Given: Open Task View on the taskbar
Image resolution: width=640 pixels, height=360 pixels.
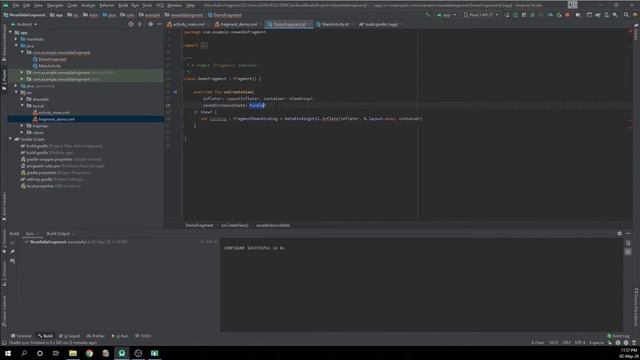Looking at the screenshot, I should (x=56, y=353).
